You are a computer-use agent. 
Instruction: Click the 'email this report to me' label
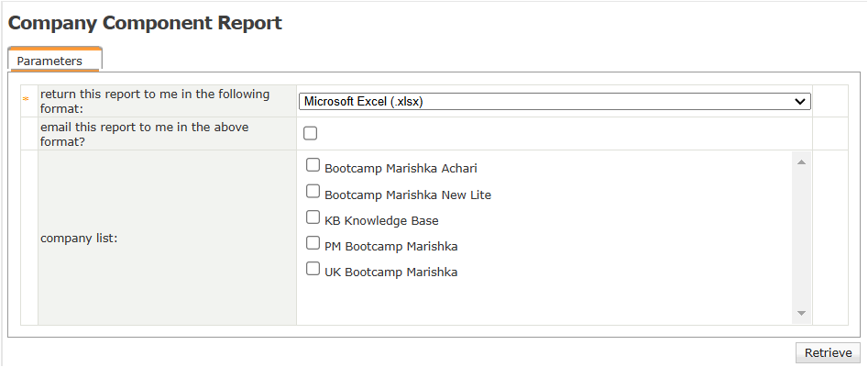145,134
